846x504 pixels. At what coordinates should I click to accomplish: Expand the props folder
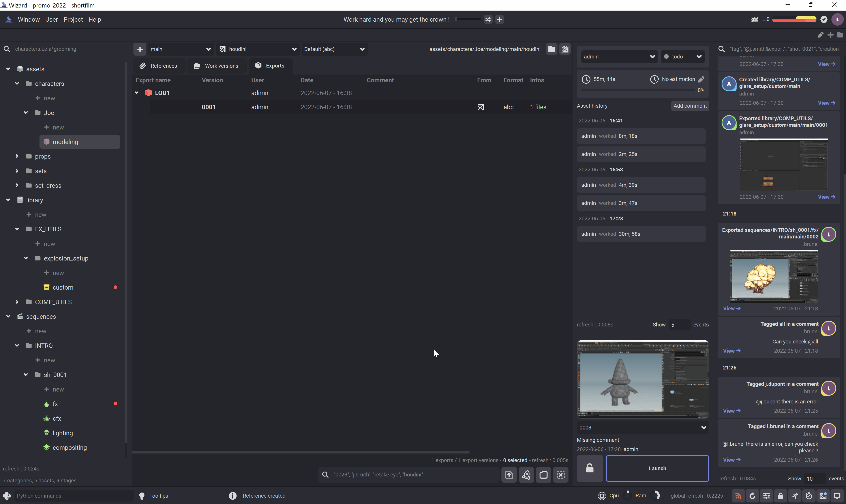(17, 156)
